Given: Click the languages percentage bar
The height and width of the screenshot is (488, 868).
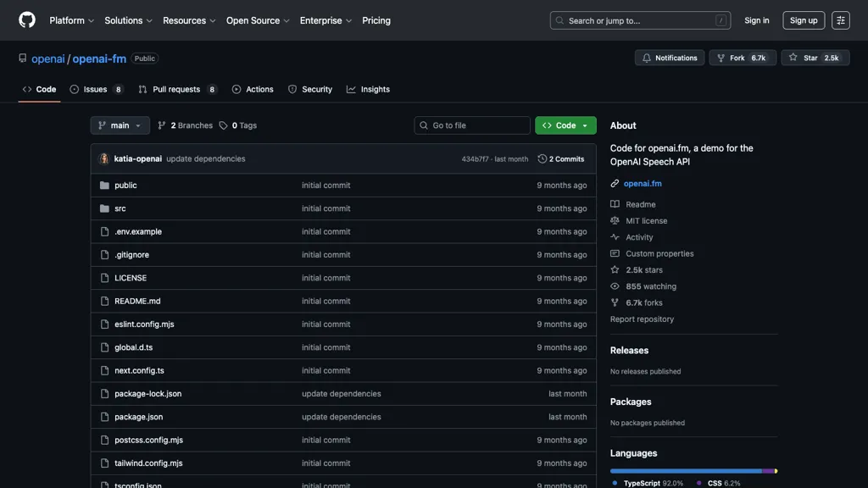Looking at the screenshot, I should [693, 471].
